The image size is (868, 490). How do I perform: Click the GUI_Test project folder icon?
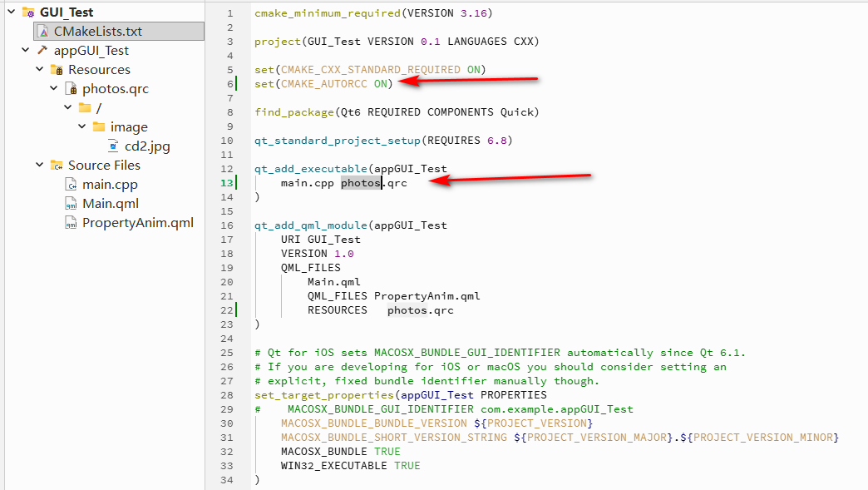click(28, 12)
